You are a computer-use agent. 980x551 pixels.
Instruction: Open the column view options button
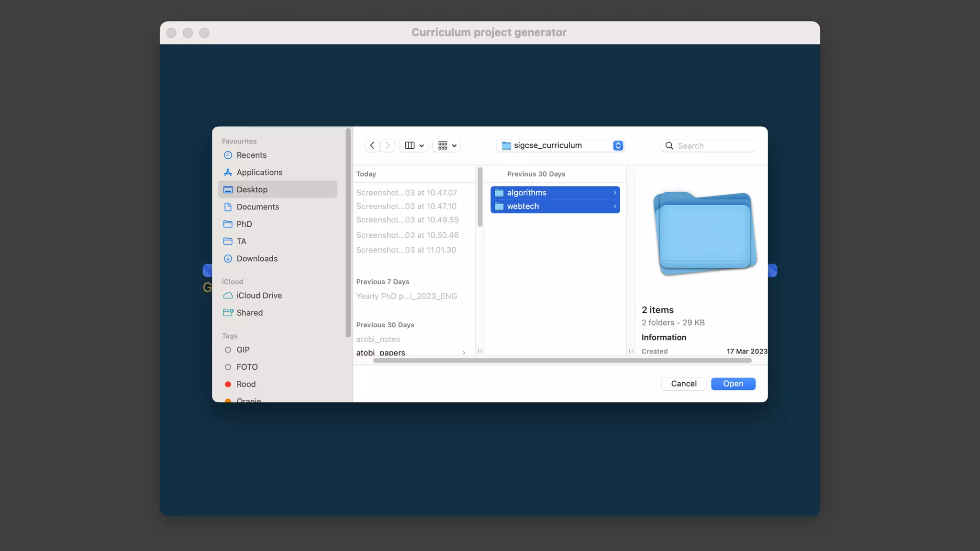tap(414, 145)
